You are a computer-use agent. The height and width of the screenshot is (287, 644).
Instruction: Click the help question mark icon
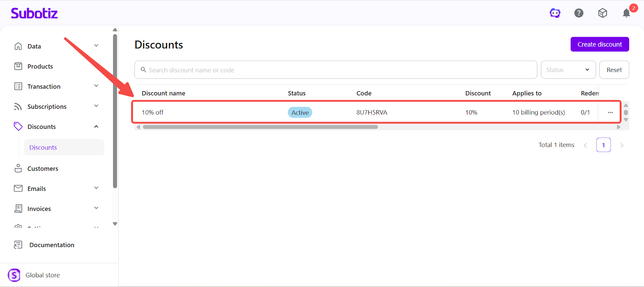click(x=579, y=13)
